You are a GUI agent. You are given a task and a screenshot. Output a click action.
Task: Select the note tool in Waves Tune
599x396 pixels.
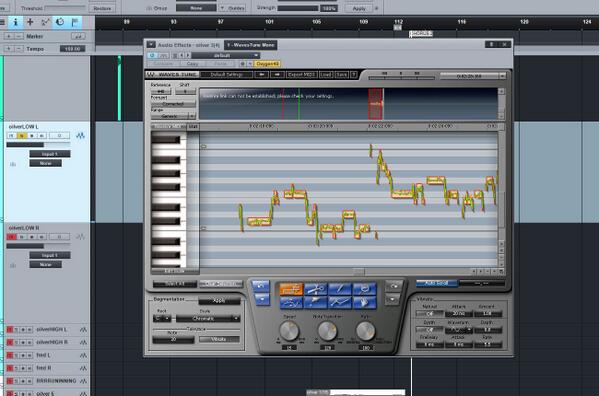pyautogui.click(x=291, y=289)
